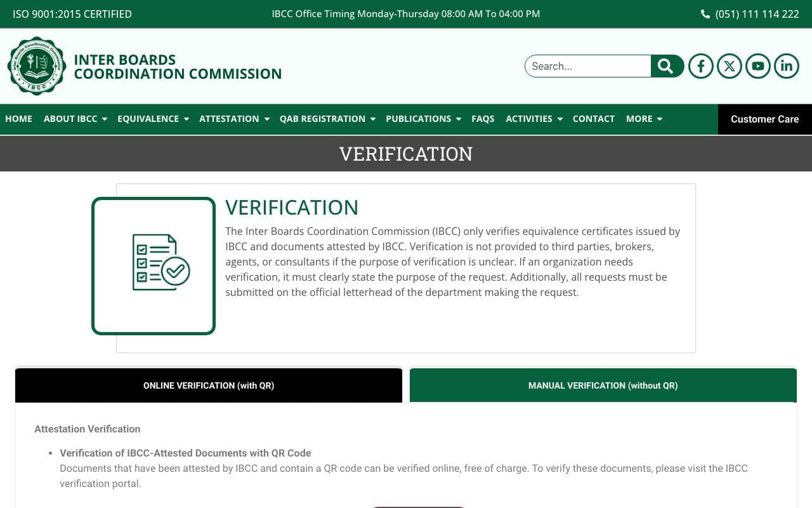
Task: Click the magnifying glass search button
Action: 667,66
